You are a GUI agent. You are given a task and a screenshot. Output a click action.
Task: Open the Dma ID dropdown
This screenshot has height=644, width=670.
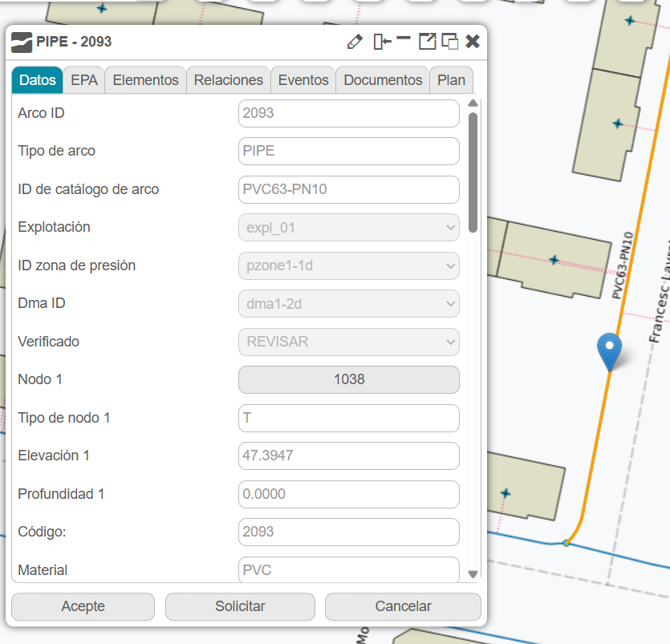tap(348, 303)
